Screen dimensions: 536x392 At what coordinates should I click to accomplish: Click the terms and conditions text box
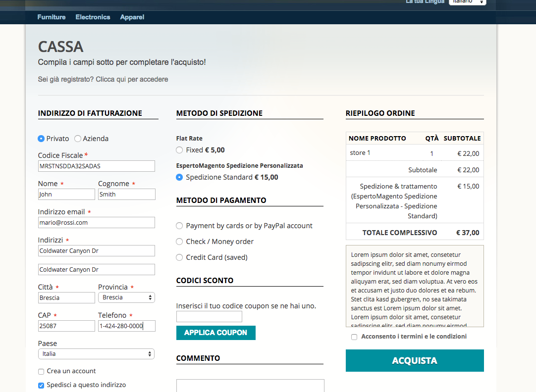(415, 286)
